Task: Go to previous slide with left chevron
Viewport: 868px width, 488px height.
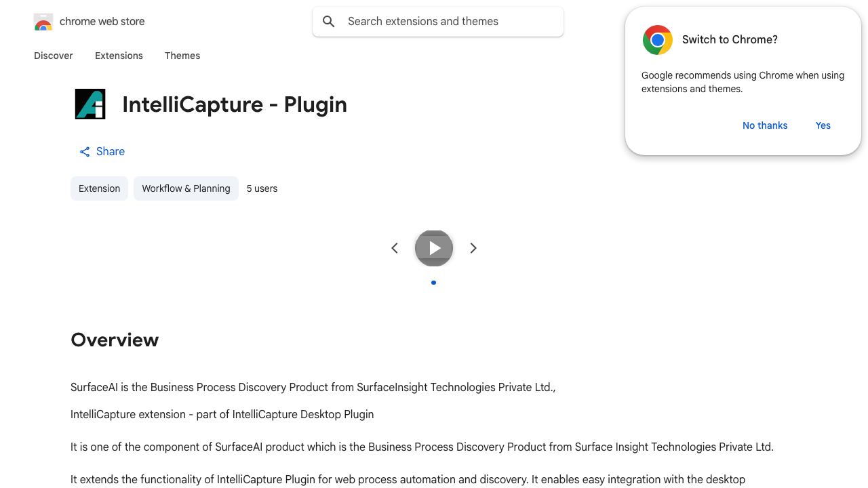Action: click(x=395, y=248)
